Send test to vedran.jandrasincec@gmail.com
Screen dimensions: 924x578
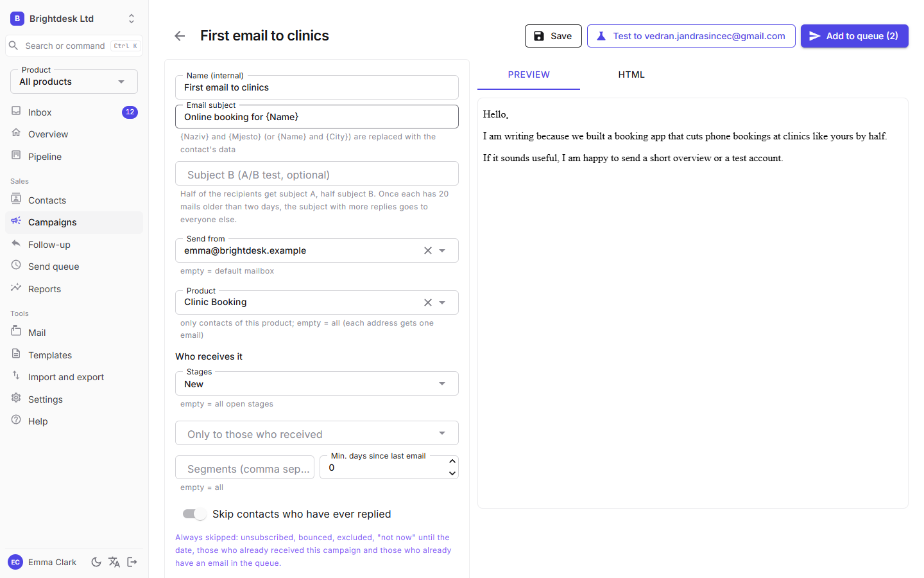coord(691,36)
